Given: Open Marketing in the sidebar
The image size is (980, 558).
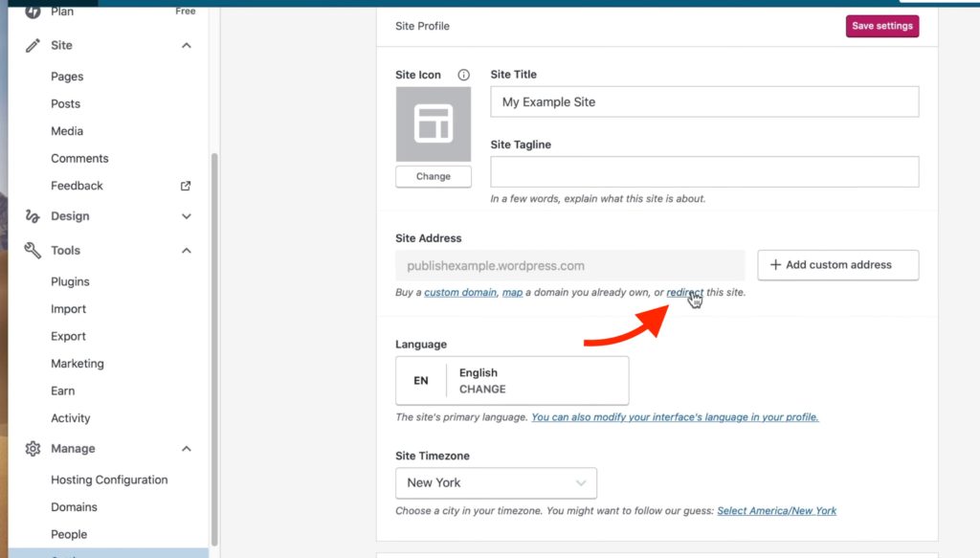Looking at the screenshot, I should (x=78, y=364).
